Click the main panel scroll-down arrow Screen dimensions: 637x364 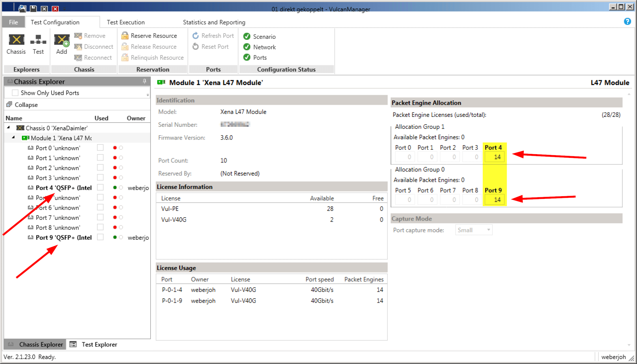click(x=629, y=345)
